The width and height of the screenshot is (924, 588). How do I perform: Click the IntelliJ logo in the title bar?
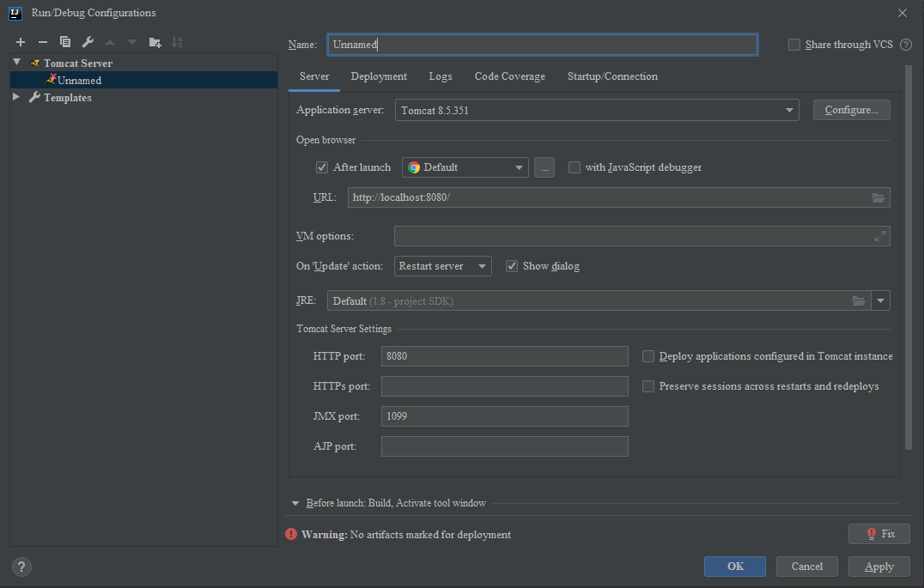pos(15,13)
